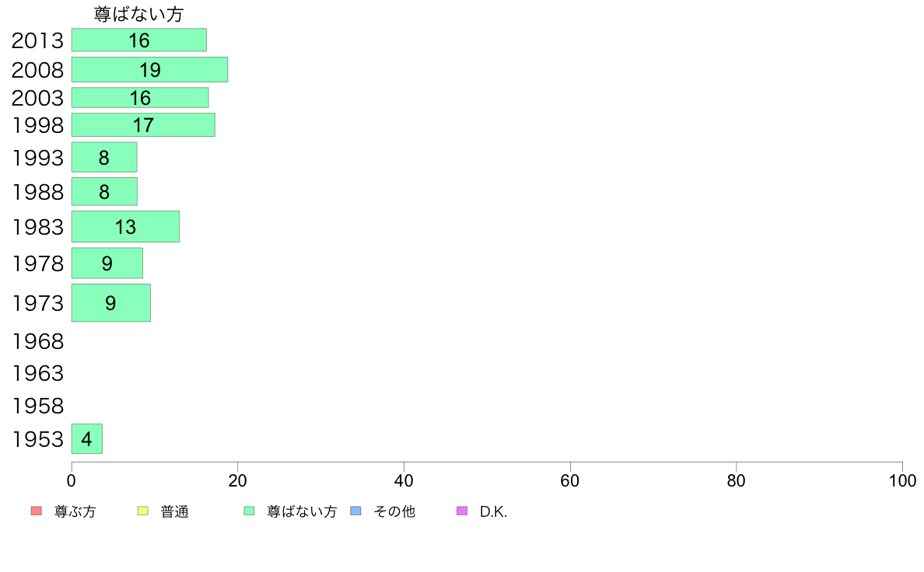This screenshot has width=924, height=572.
Task: Click the 1973 bar showing 9
Action: 110,303
